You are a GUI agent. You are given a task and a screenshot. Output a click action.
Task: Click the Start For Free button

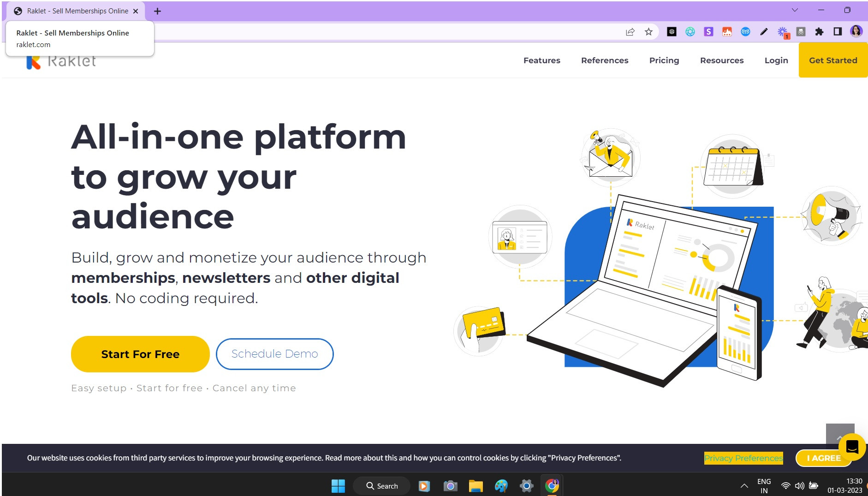click(x=140, y=354)
